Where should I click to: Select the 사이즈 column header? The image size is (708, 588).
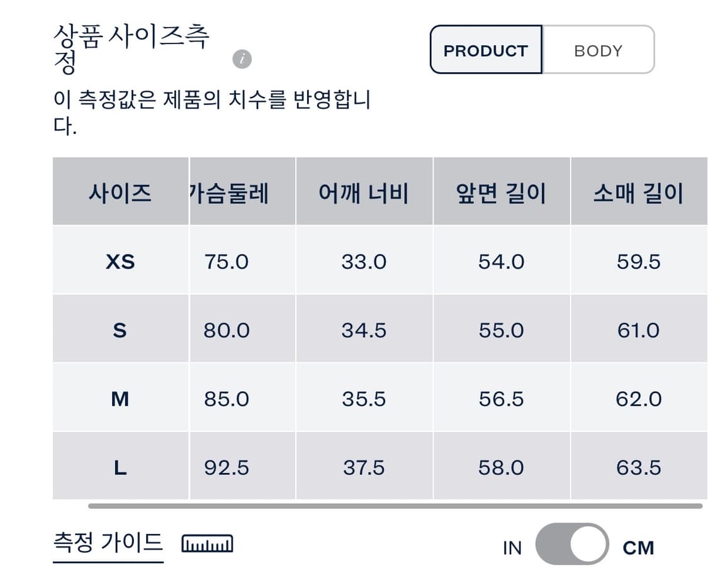tap(120, 192)
